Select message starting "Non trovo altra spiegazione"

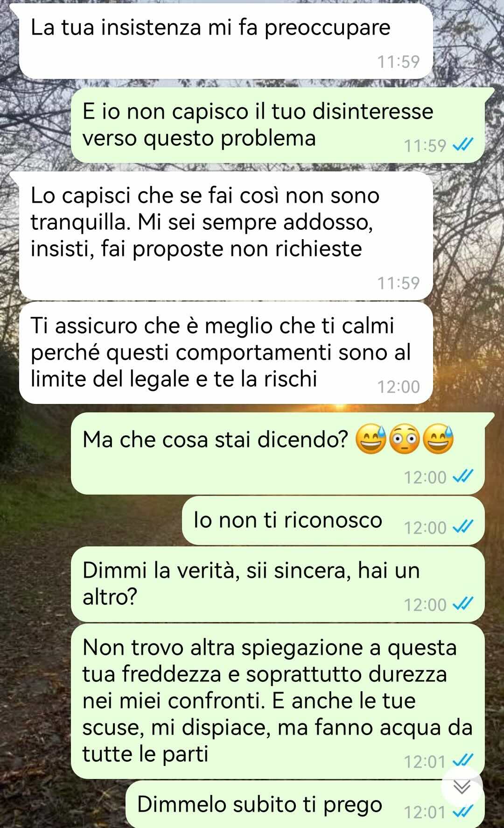click(x=278, y=701)
